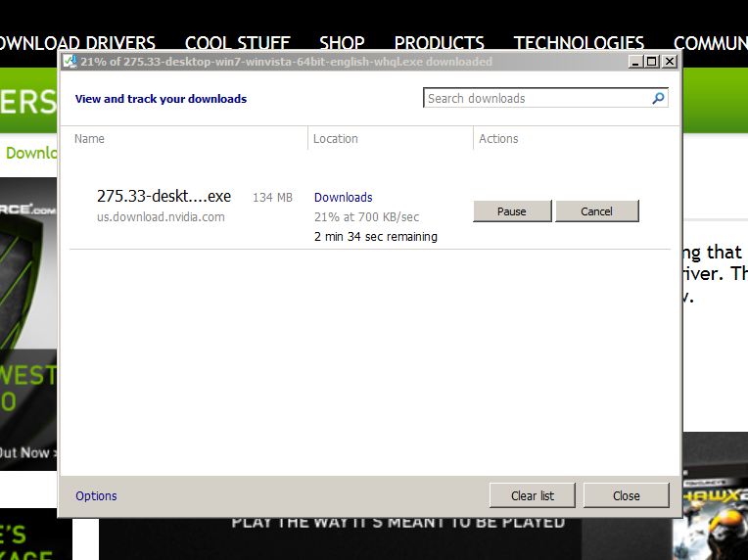
Task: Close the download manager with Close button
Action: click(x=627, y=495)
